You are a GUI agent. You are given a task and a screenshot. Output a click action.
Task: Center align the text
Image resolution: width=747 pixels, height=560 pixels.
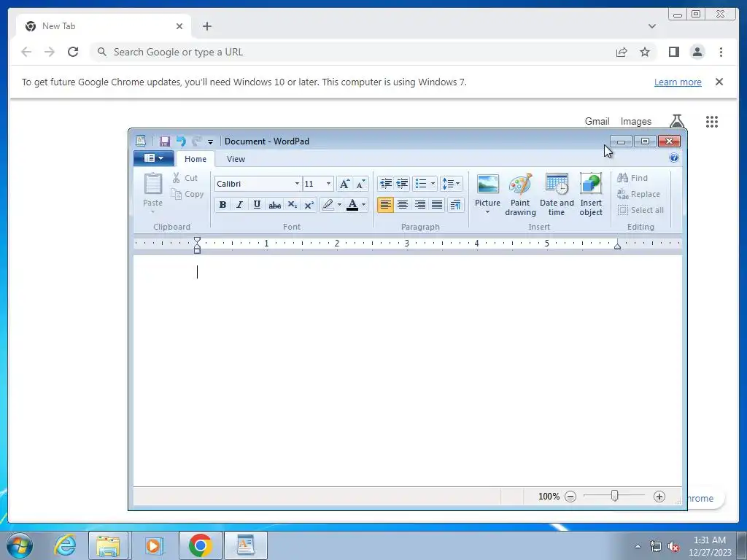point(403,205)
